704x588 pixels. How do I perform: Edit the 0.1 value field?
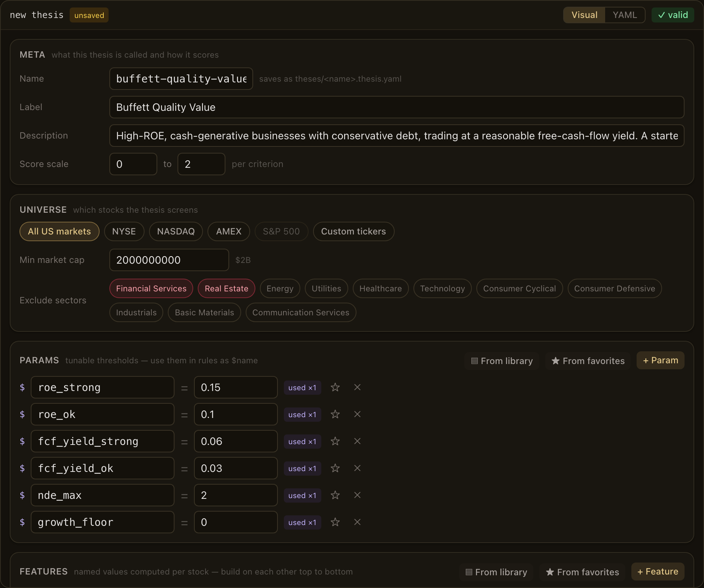pos(236,414)
